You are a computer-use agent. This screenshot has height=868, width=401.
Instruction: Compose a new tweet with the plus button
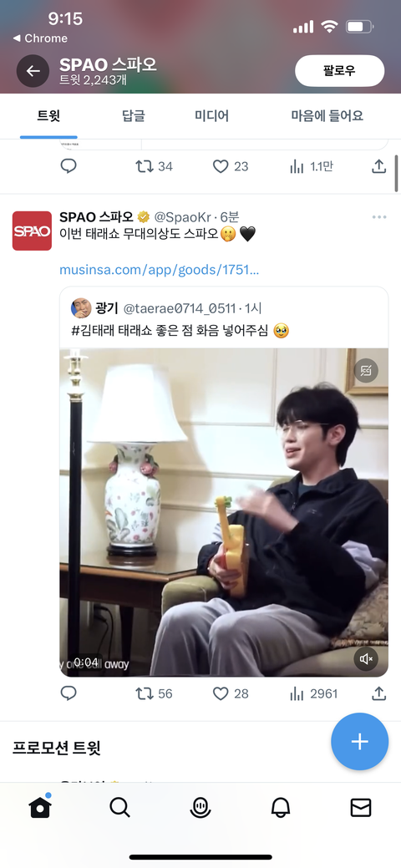point(359,741)
